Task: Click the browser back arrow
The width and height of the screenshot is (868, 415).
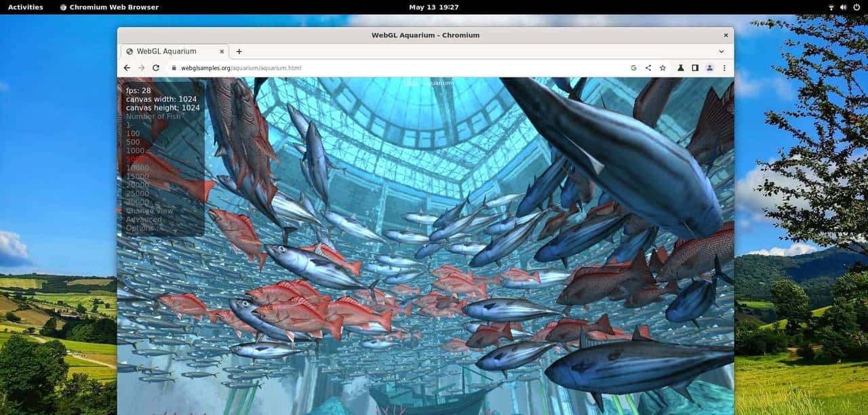Action: (127, 68)
